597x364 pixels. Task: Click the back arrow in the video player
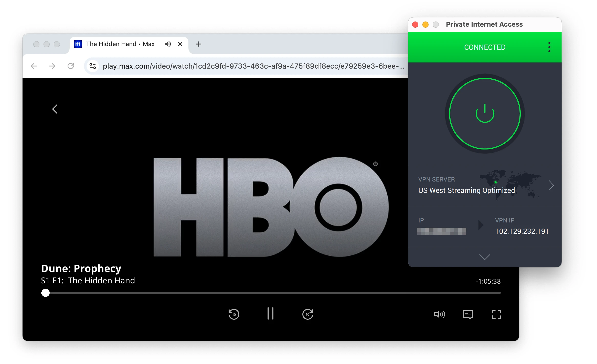[x=55, y=109]
